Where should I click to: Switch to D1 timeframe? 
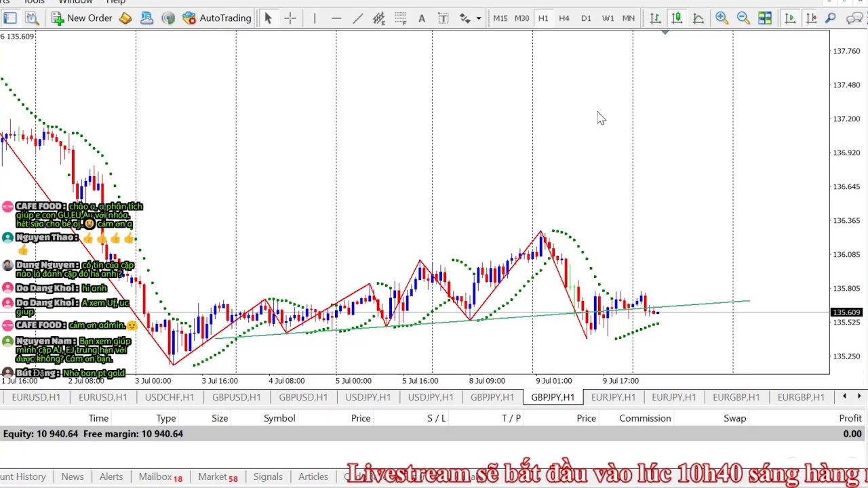click(x=586, y=18)
